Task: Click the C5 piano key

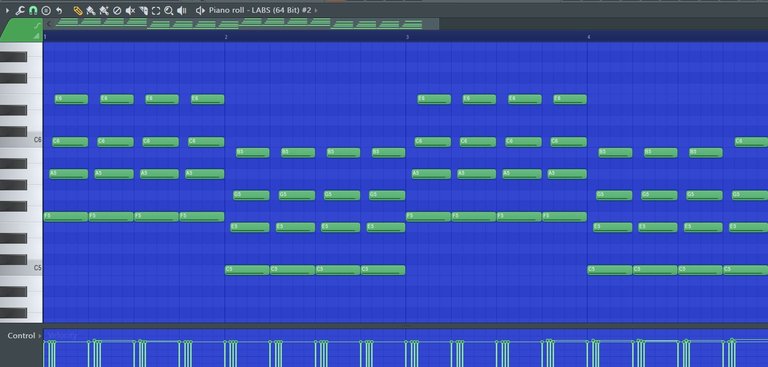Action: (x=21, y=269)
